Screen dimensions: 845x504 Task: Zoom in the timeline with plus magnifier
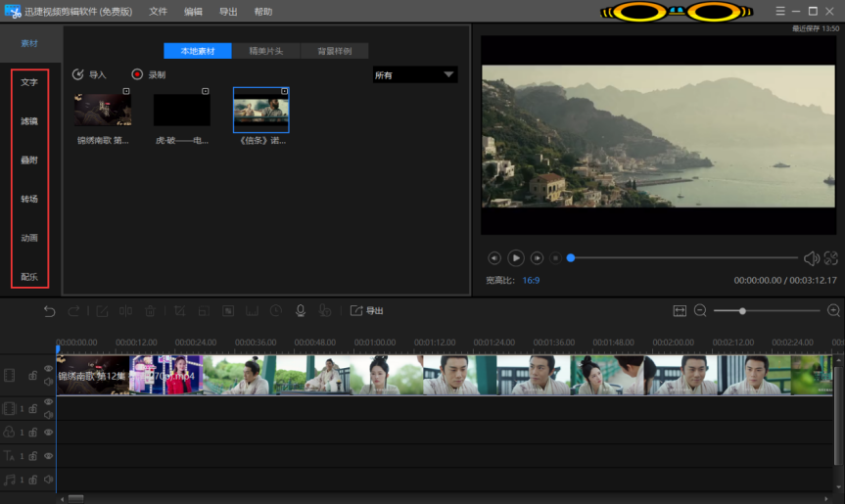tap(833, 310)
